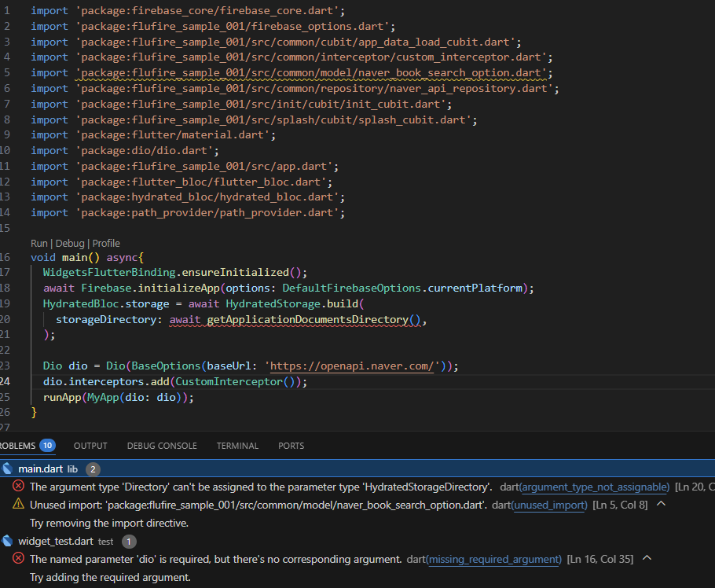Screen dimensions: 715x588
Task: Click HydratedStorage.build on line 19
Action: pyautogui.click(x=291, y=303)
